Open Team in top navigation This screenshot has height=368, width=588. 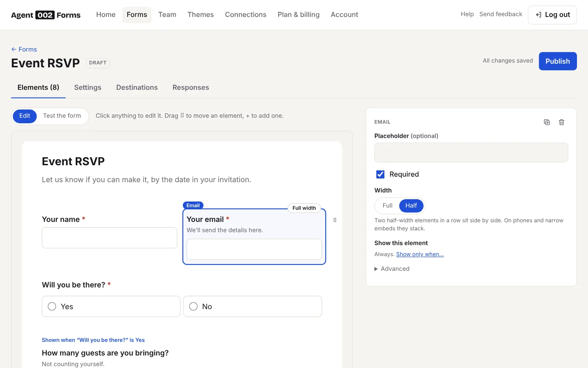click(x=167, y=15)
